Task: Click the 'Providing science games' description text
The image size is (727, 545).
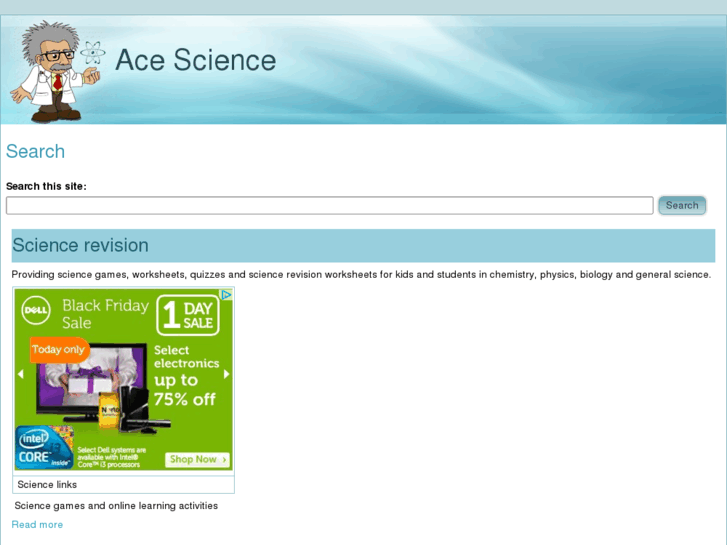Action: coord(361,275)
